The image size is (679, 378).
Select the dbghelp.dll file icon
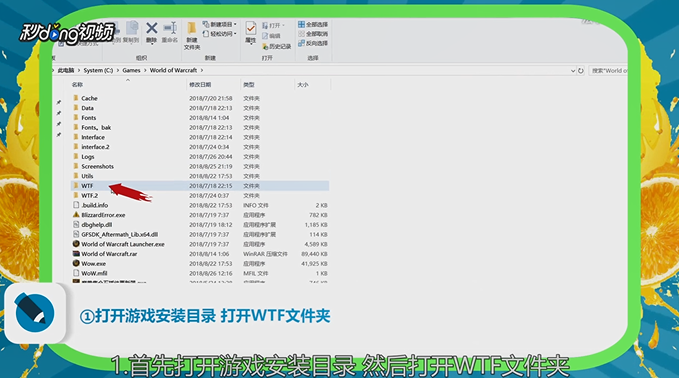[x=76, y=225]
